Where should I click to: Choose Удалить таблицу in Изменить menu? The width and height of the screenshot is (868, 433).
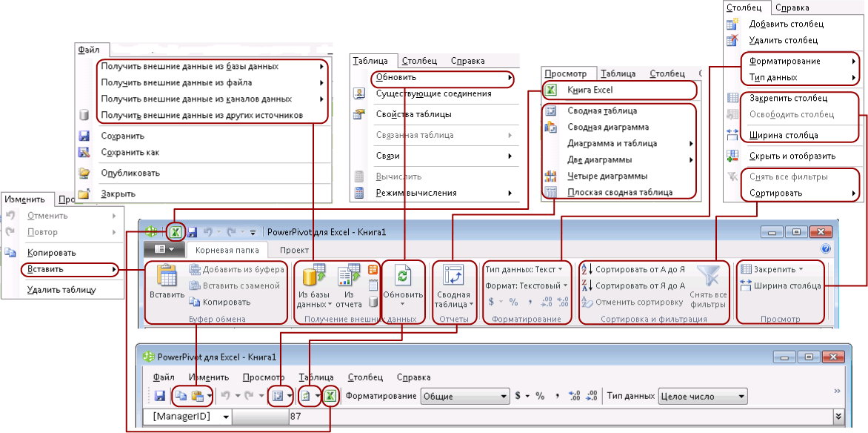(x=62, y=290)
